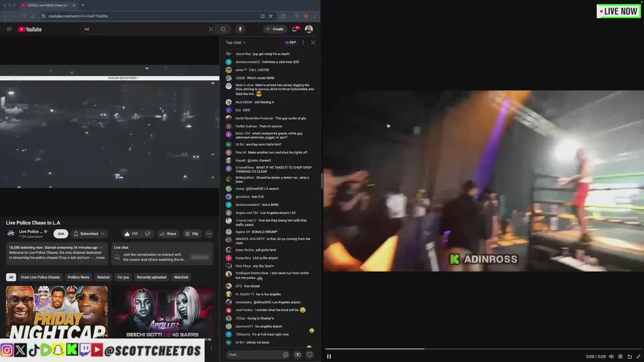Start voice search with the microphone

(240, 29)
